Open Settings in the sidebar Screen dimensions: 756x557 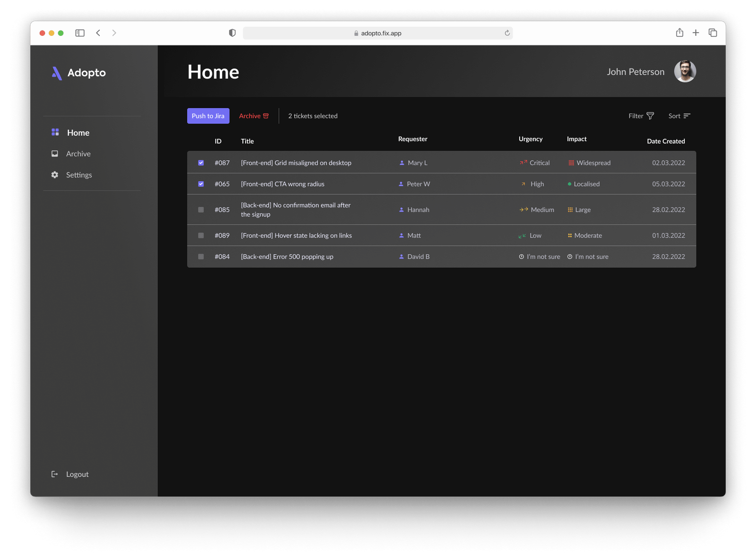71,175
